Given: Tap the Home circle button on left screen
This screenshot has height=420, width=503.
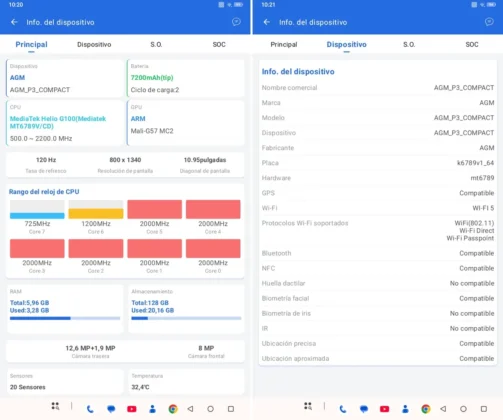Looking at the screenshot, I should (210, 409).
